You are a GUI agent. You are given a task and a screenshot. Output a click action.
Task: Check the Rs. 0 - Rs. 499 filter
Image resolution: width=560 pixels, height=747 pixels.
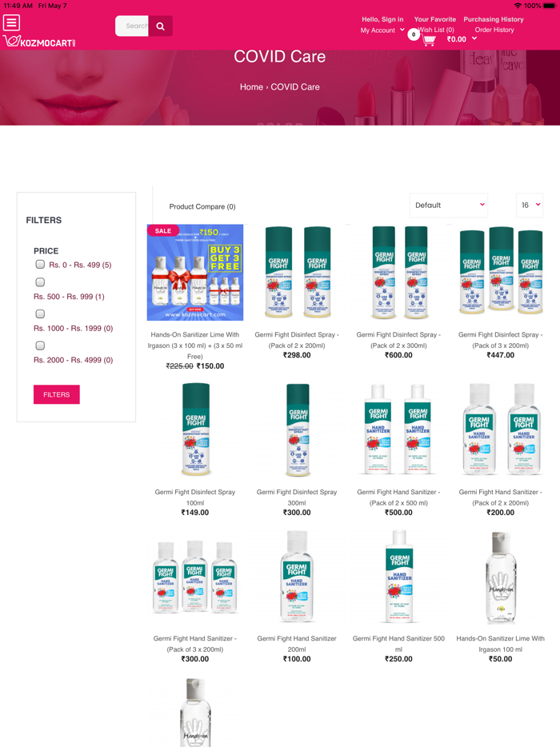(40, 264)
